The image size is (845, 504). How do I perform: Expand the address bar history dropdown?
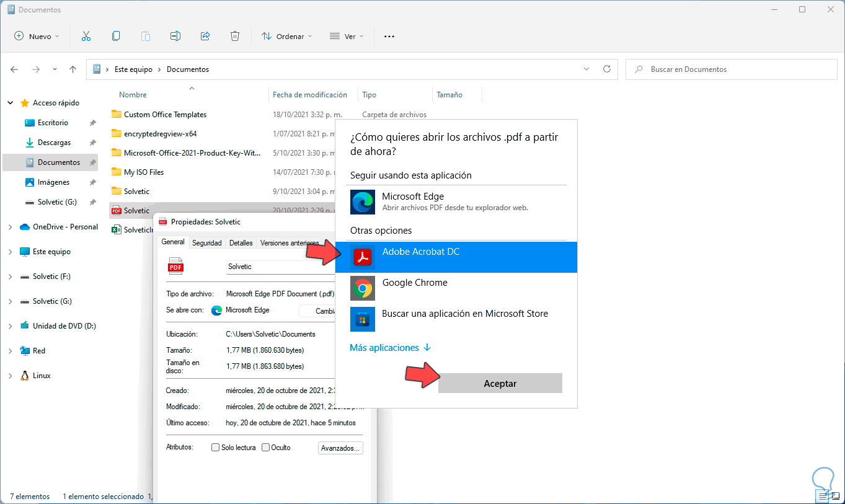[x=586, y=69]
